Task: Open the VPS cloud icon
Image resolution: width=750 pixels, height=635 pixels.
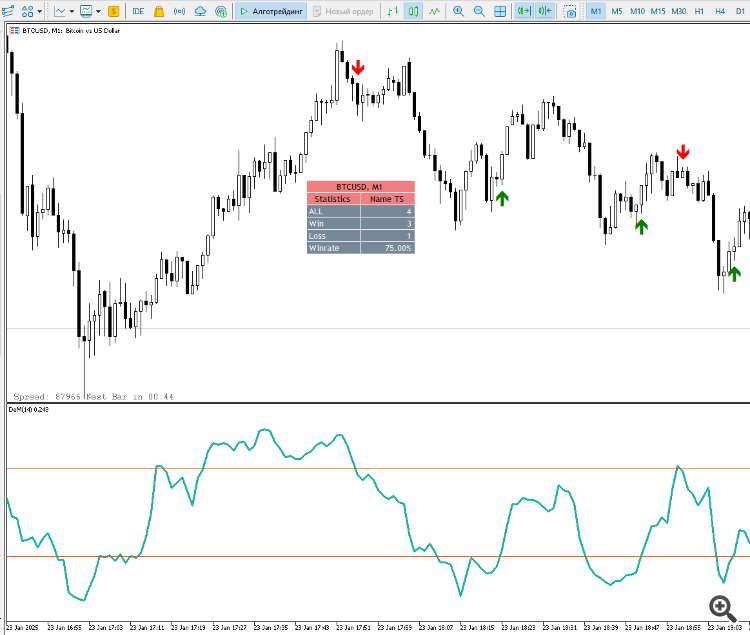Action: click(x=200, y=11)
